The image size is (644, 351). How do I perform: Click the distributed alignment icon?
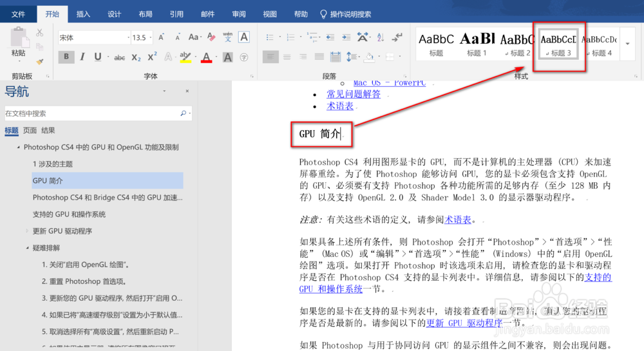click(x=336, y=57)
